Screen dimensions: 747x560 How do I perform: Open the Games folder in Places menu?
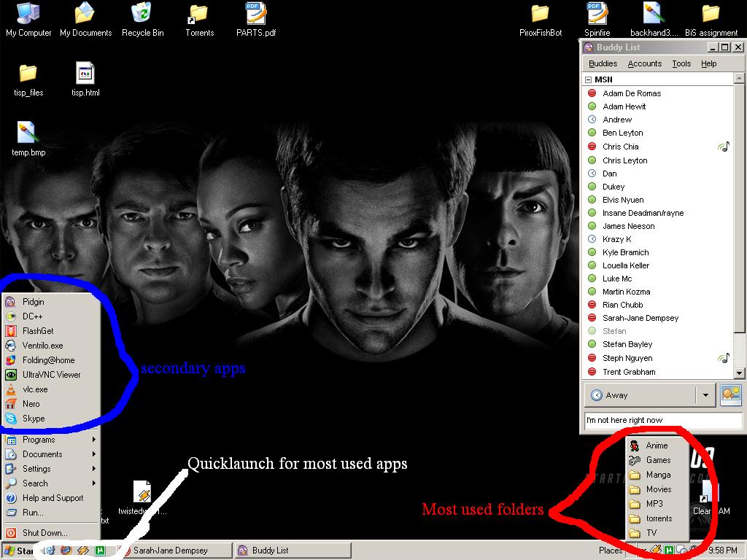657,461
